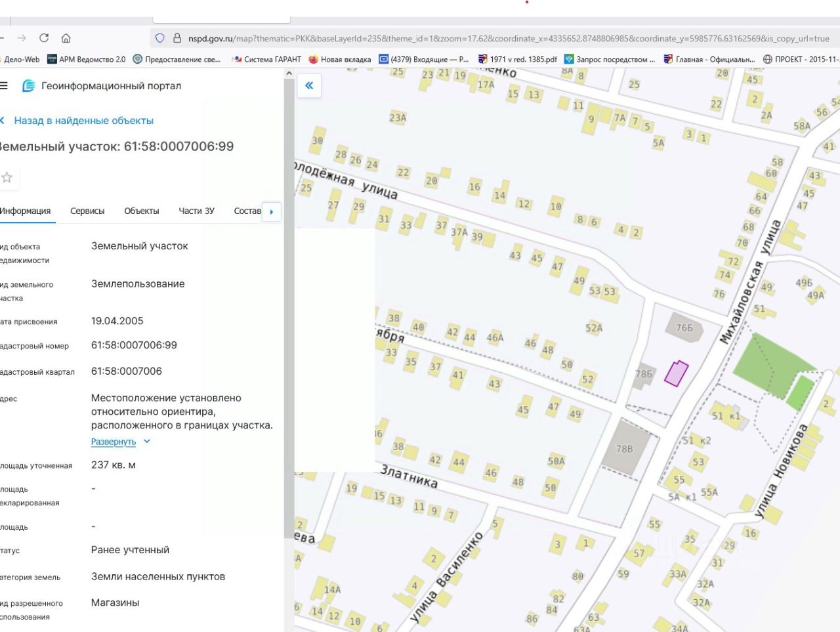
Task: Go forward using the browser forward arrow
Action: click(22, 38)
